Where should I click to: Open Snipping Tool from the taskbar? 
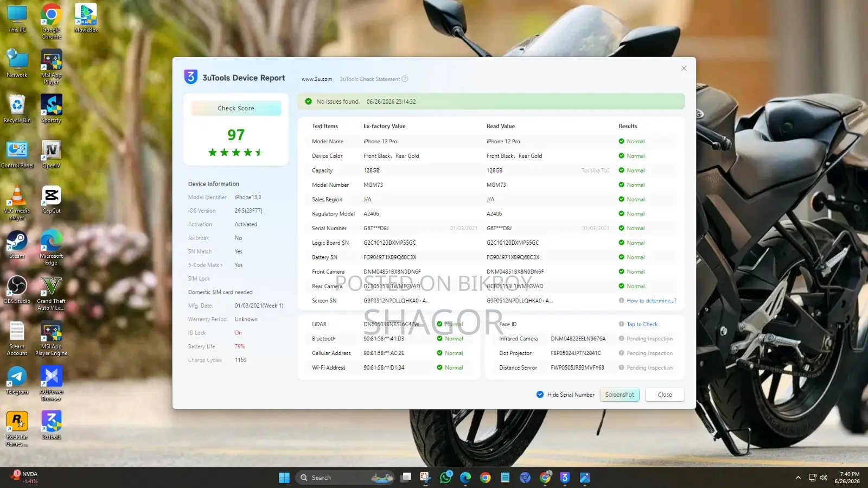point(425,478)
